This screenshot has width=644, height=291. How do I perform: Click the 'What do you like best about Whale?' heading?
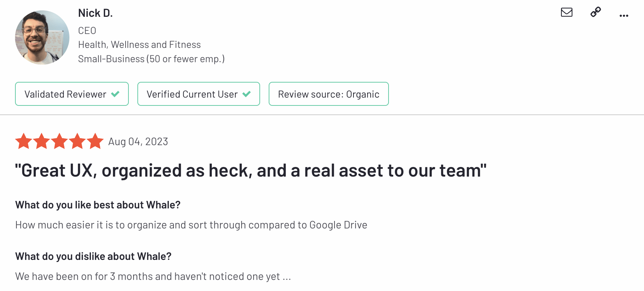[98, 205]
